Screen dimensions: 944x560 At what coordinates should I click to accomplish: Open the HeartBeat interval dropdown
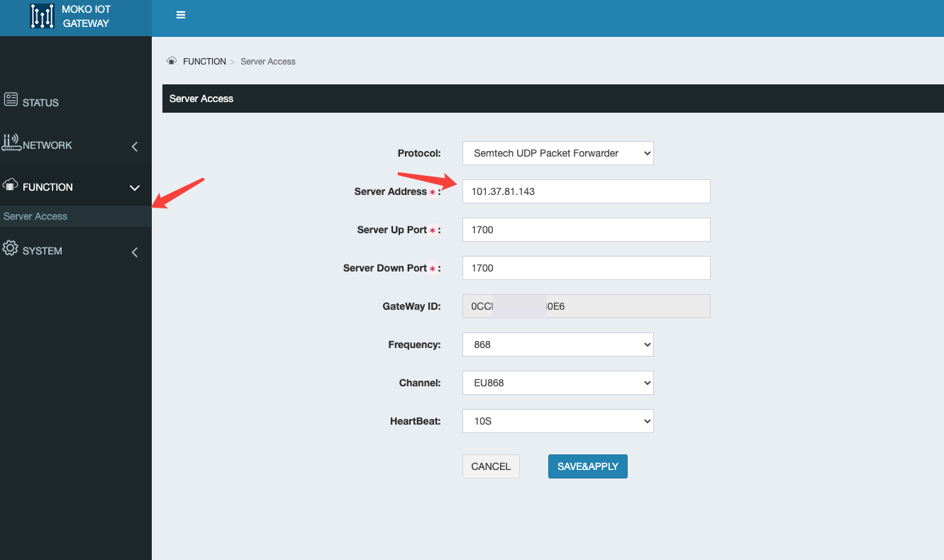tap(558, 421)
